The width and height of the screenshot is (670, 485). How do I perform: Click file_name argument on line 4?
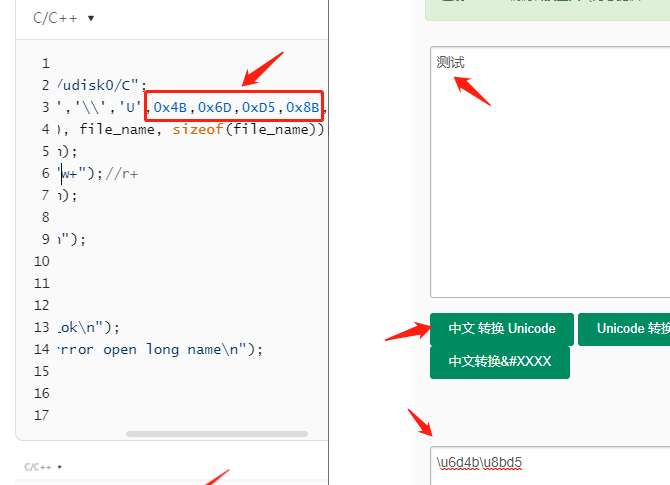click(117, 129)
